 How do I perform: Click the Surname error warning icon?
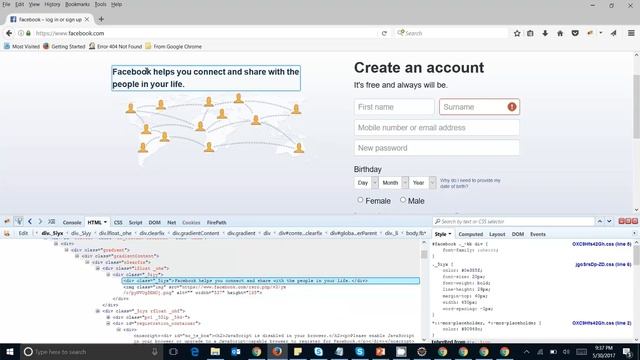[x=512, y=107]
